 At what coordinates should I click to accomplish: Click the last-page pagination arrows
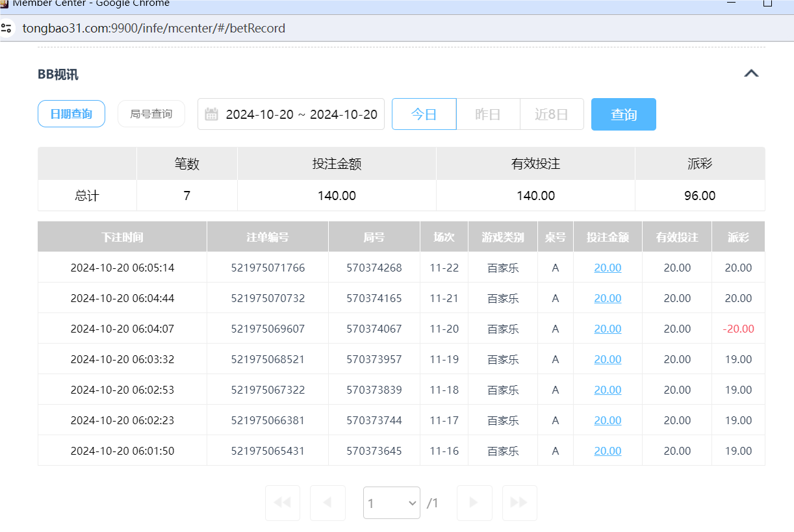click(519, 503)
